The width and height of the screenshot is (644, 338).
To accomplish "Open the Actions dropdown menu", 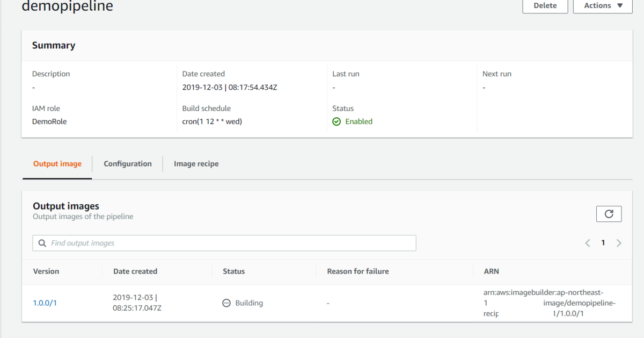I will click(x=603, y=5).
